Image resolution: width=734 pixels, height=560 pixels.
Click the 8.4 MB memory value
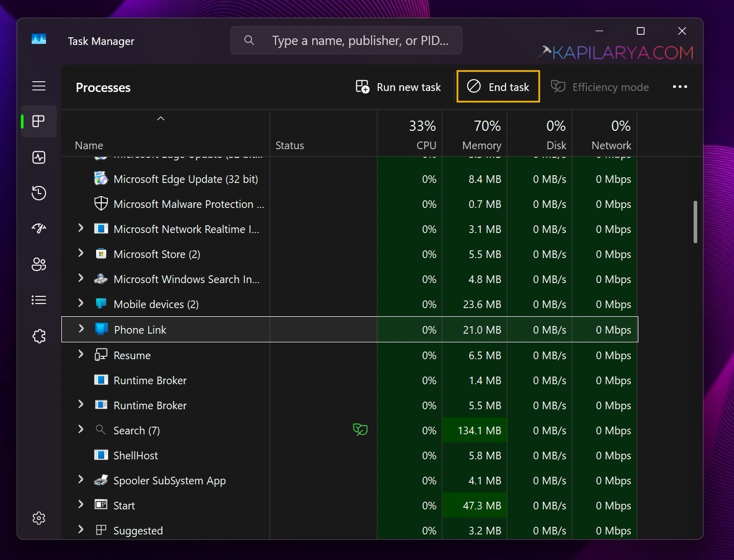click(x=485, y=179)
